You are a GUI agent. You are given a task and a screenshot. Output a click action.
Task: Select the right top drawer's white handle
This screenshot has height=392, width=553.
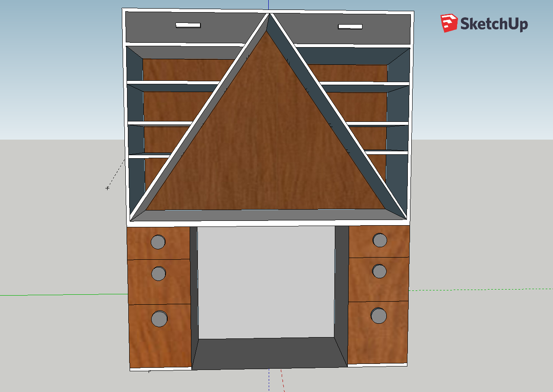(x=350, y=27)
